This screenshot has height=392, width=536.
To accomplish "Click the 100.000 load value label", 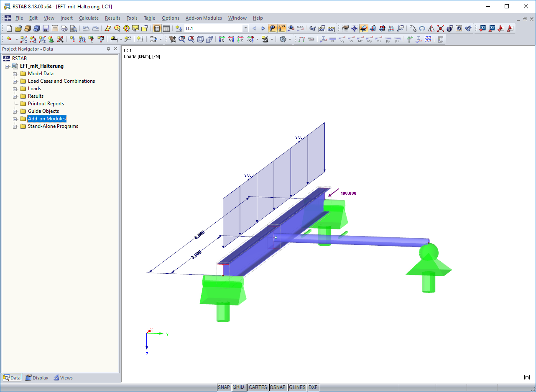I will [349, 193].
